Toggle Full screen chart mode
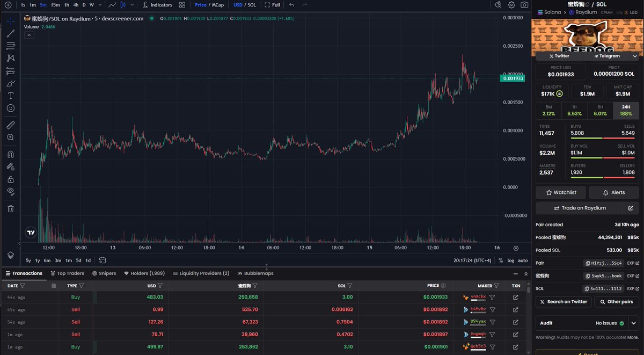Viewport: 644px width, 355px height. [x=273, y=5]
